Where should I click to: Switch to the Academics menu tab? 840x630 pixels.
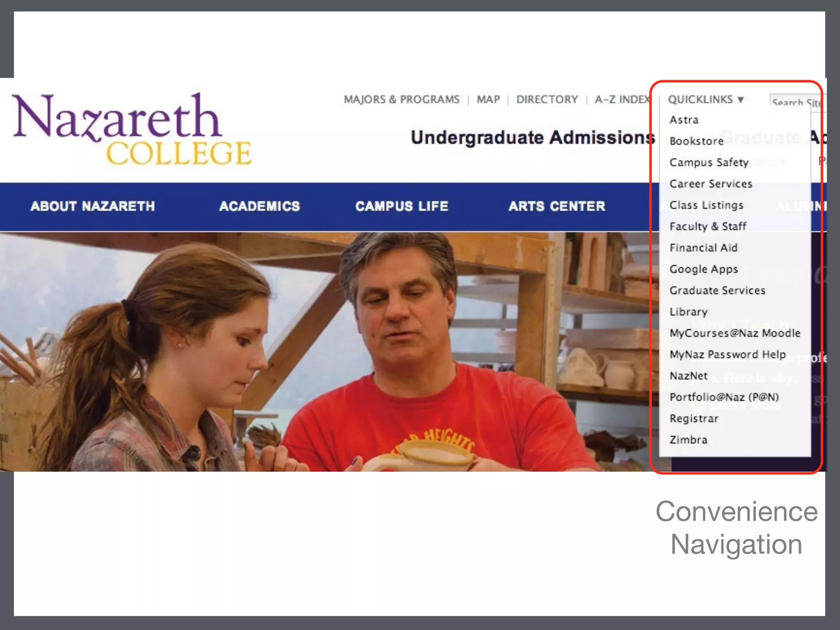259,206
